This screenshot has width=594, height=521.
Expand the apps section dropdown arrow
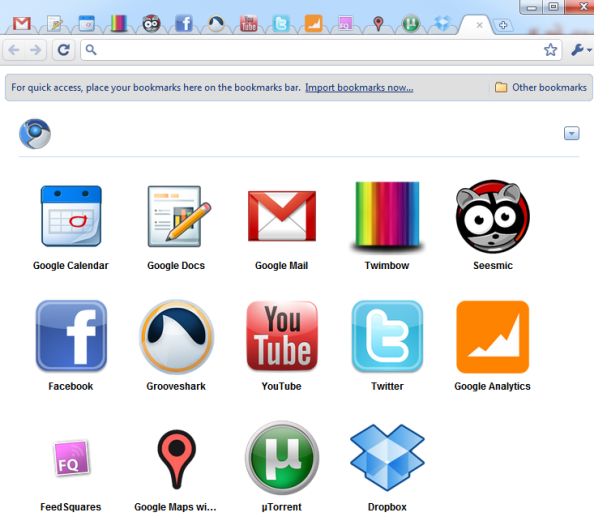coord(571,133)
